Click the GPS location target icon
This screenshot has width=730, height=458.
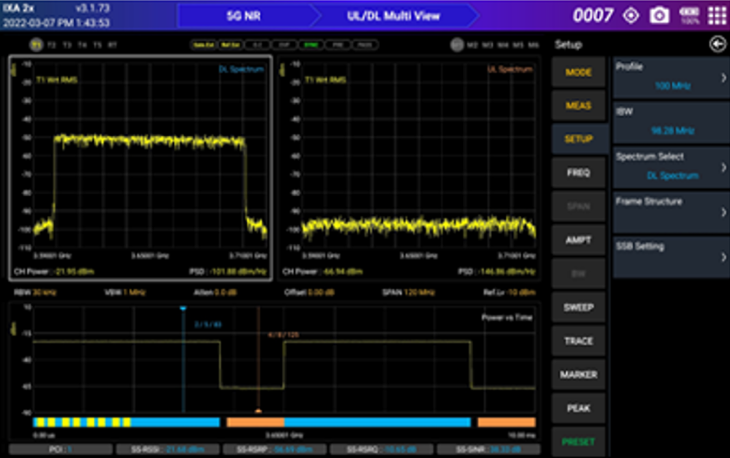(630, 15)
